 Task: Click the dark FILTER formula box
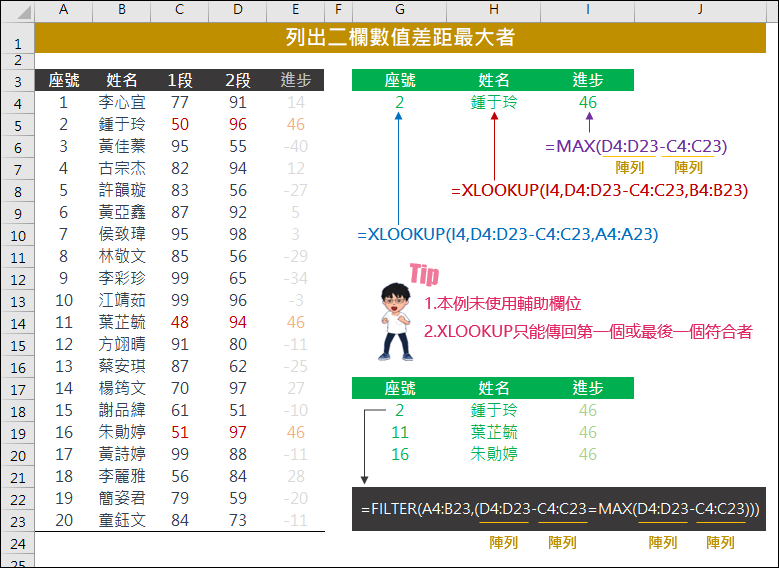[x=559, y=509]
